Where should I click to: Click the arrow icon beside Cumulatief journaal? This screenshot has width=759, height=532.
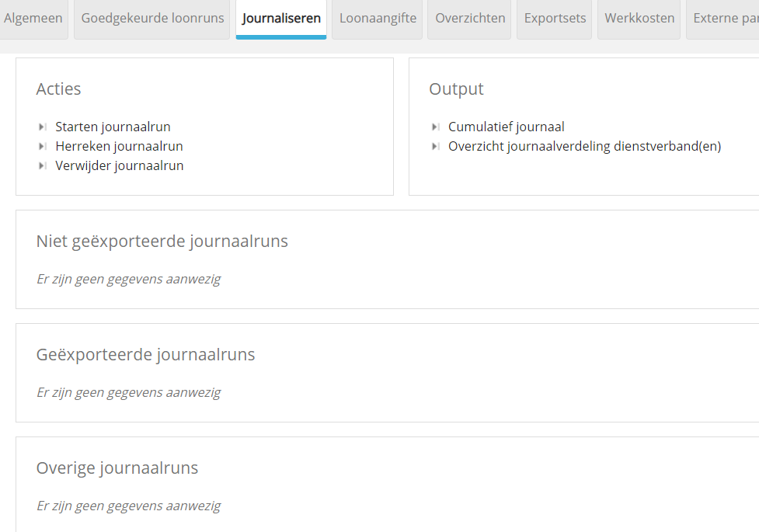point(436,127)
